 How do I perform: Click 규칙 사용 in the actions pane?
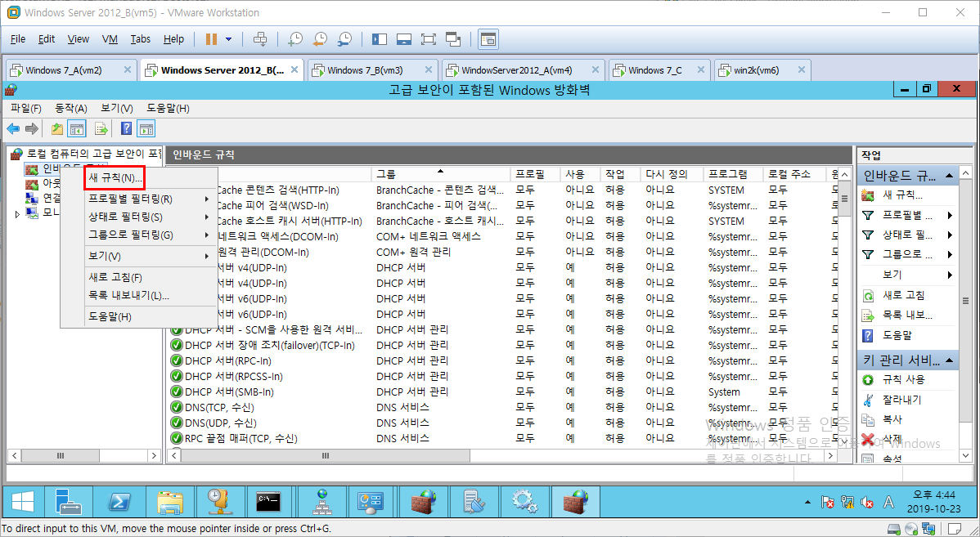904,379
